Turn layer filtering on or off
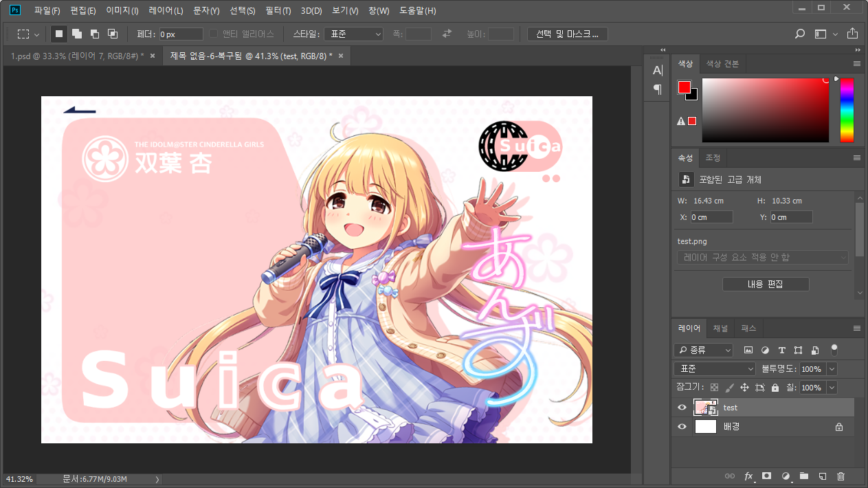This screenshot has height=488, width=868. click(834, 348)
